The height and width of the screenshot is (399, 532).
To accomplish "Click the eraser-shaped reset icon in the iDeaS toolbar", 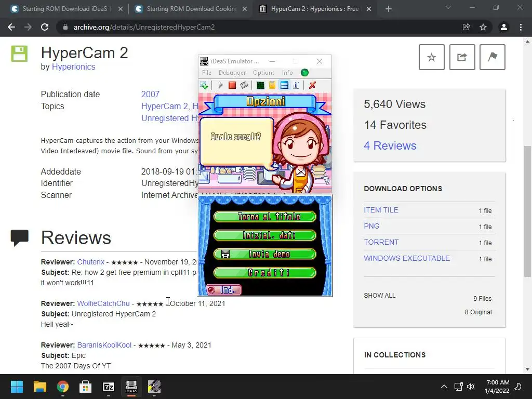I will [x=244, y=85].
